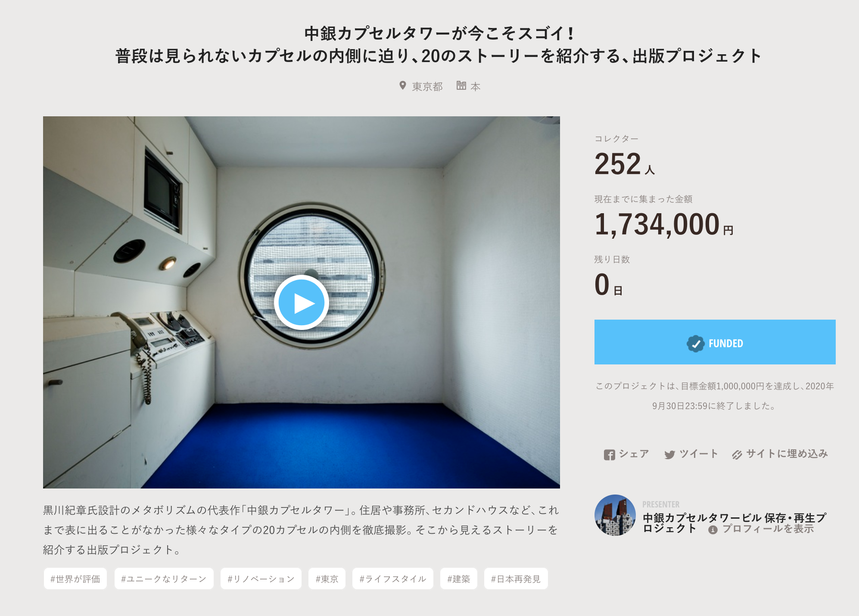Click the Facebook share icon
Image resolution: width=859 pixels, height=616 pixels.
609,455
